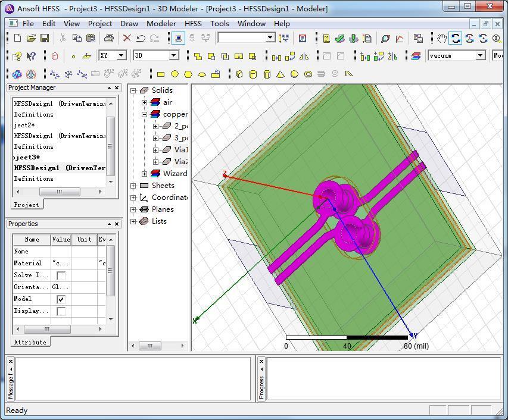This screenshot has height=420, width=508.
Task: Select the Pan hand tool
Action: pyautogui.click(x=441, y=39)
